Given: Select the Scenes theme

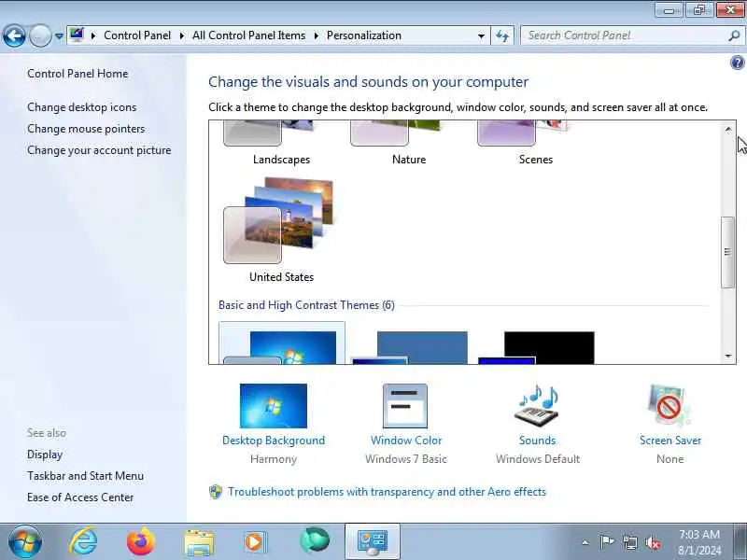Looking at the screenshot, I should tap(535, 143).
